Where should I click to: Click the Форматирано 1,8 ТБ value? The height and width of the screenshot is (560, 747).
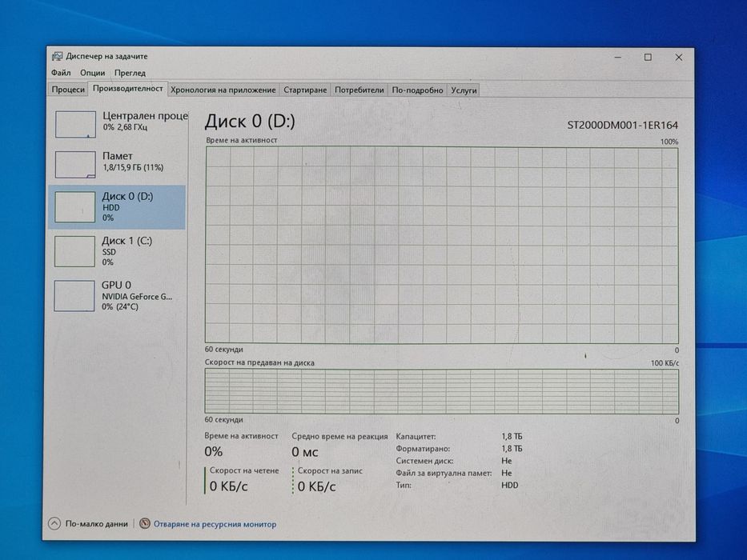512,449
